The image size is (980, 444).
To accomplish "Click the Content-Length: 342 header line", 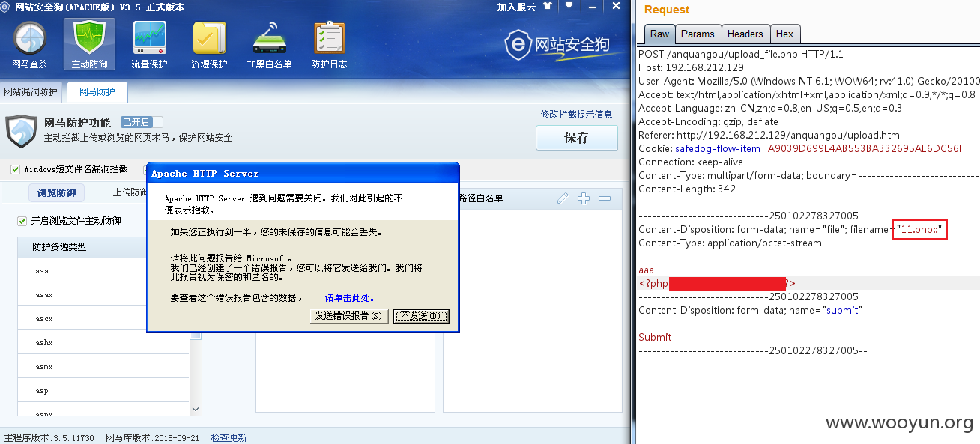I will pyautogui.click(x=687, y=189).
